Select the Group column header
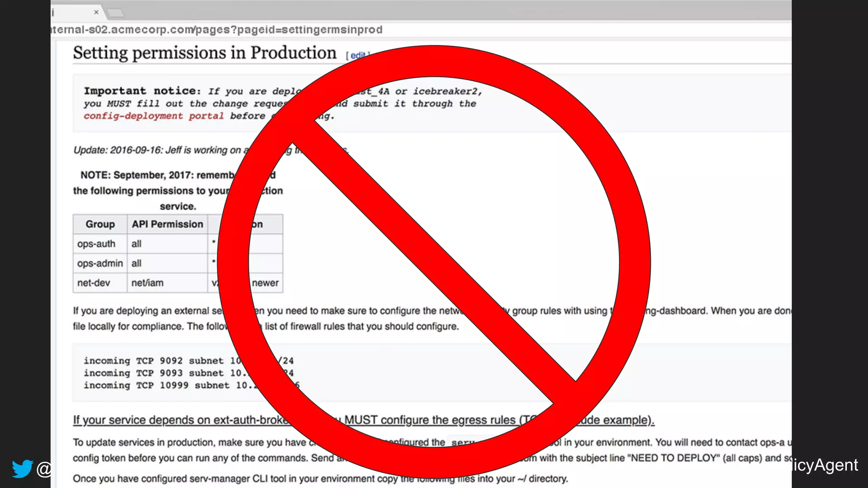 [100, 224]
